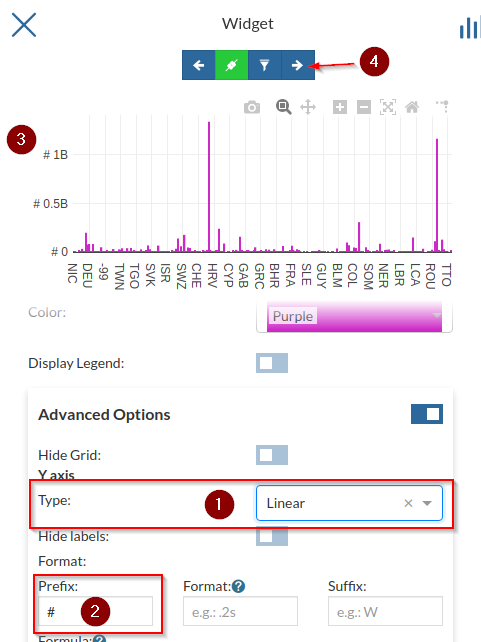Clear the Linear type selection
The width and height of the screenshot is (481, 642).
click(408, 503)
